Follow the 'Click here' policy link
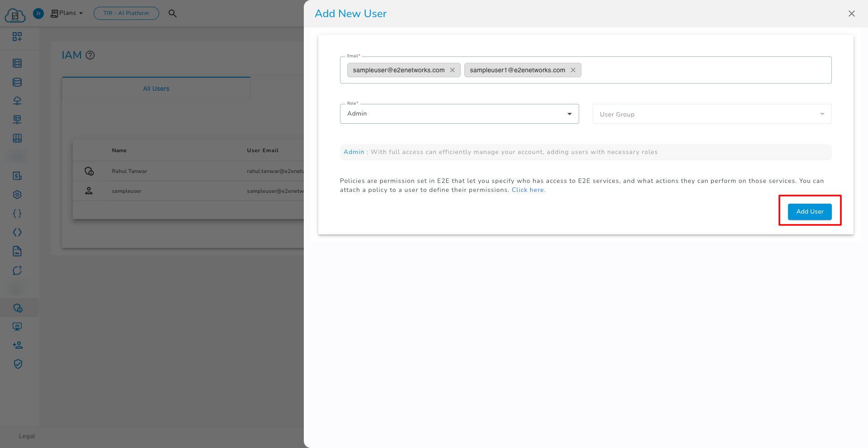 tap(528, 190)
